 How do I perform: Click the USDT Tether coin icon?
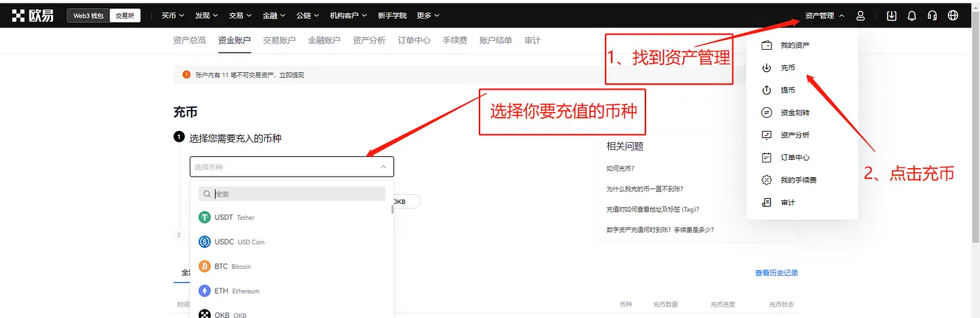[x=204, y=217]
